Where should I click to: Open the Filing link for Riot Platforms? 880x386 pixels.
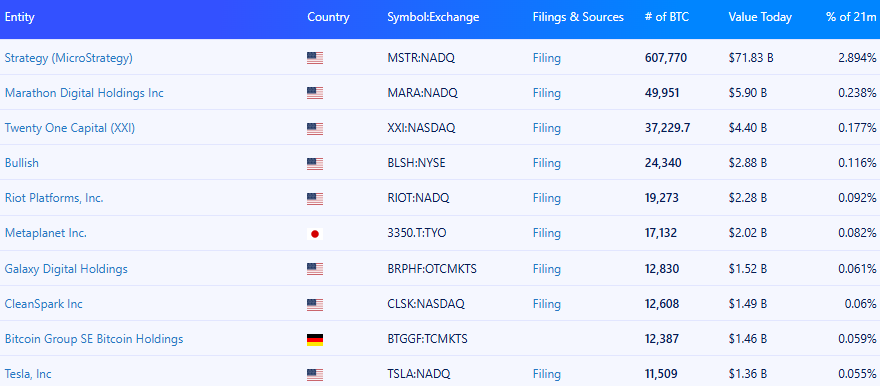tap(547, 198)
